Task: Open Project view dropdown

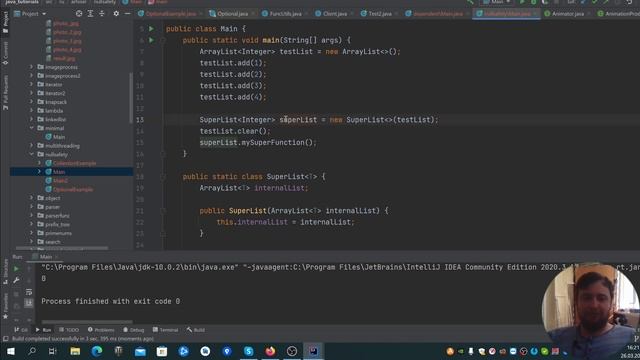Action: (x=31, y=13)
